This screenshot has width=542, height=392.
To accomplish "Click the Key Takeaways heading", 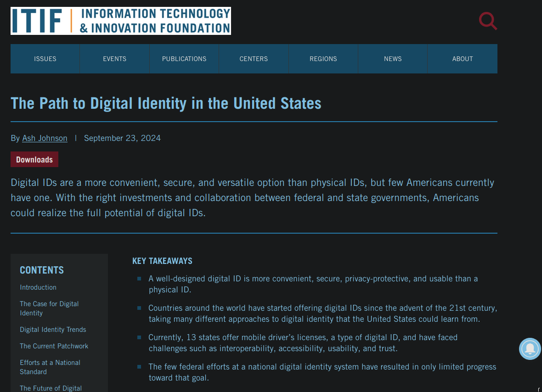I will pyautogui.click(x=162, y=261).
